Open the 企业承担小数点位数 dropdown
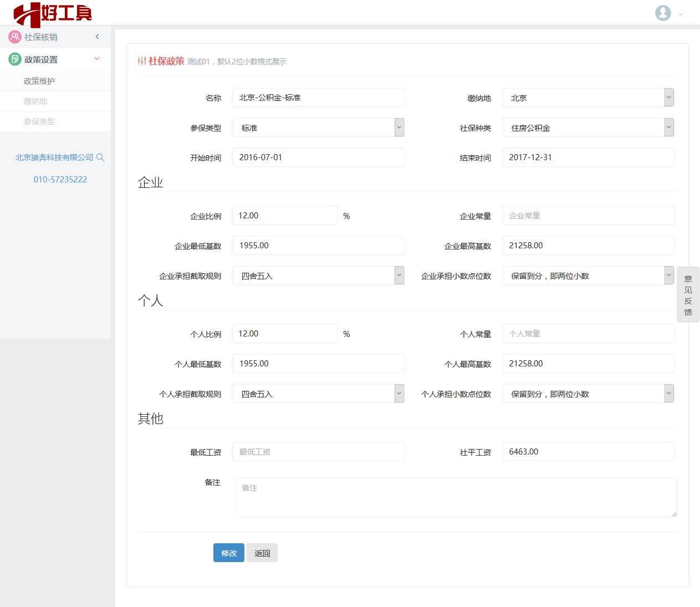Viewport: 700px width, 607px height. pyautogui.click(x=588, y=276)
